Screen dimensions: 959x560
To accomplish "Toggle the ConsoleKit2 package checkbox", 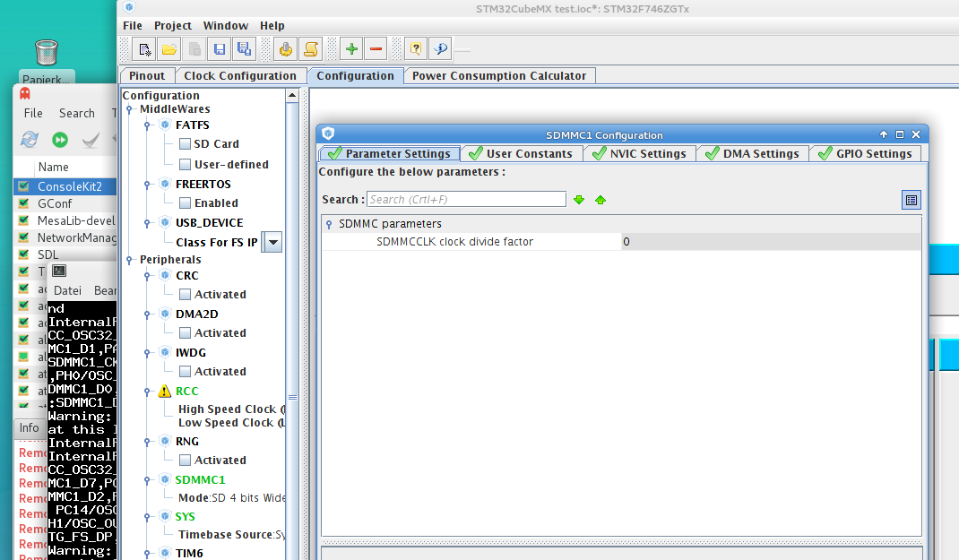I will (x=24, y=186).
